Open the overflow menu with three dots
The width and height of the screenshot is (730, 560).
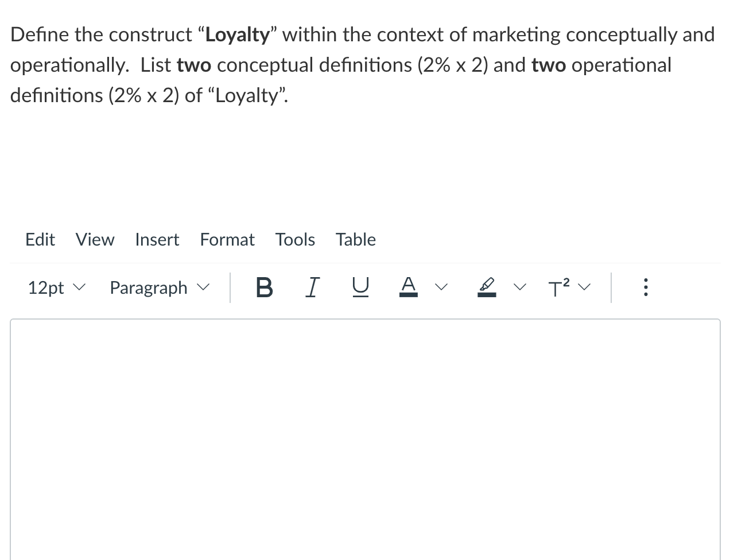pos(646,287)
